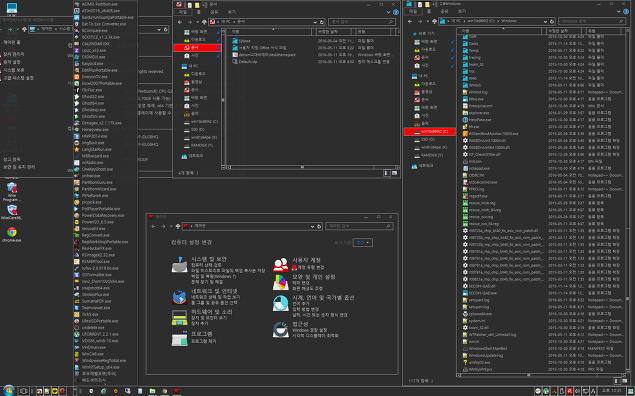635x396 pixels.
Task: Open the View-by dropdown in Control Panel
Action: (x=363, y=243)
